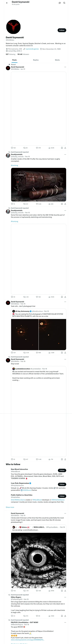View analytics of the "Stay tuned" post

(50, 459)
